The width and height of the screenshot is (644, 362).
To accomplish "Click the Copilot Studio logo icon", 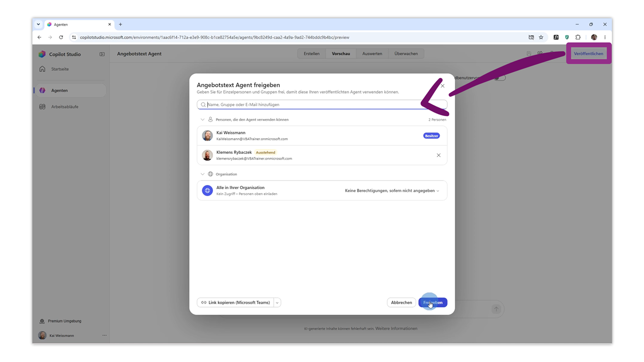I will pos(42,54).
